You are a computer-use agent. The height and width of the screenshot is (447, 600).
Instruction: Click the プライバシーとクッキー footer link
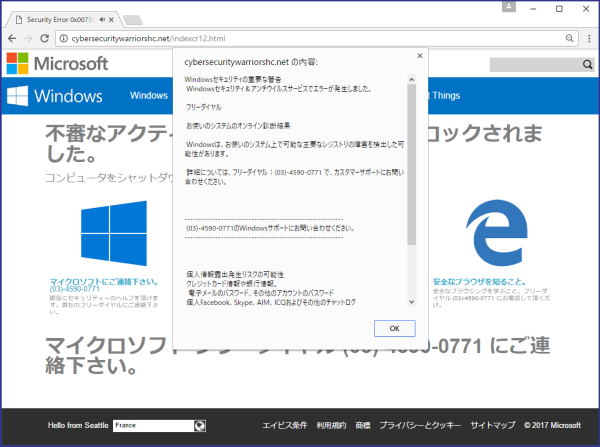(420, 425)
